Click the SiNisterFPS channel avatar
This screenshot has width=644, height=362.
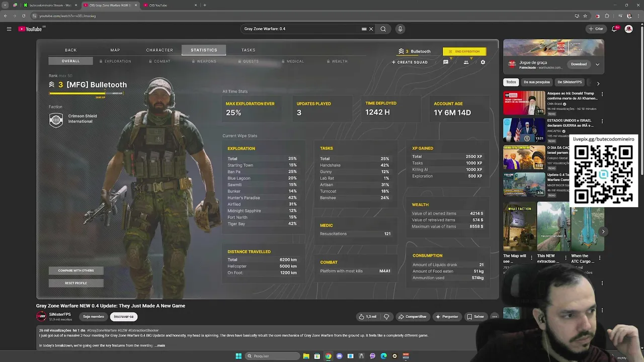tap(41, 316)
